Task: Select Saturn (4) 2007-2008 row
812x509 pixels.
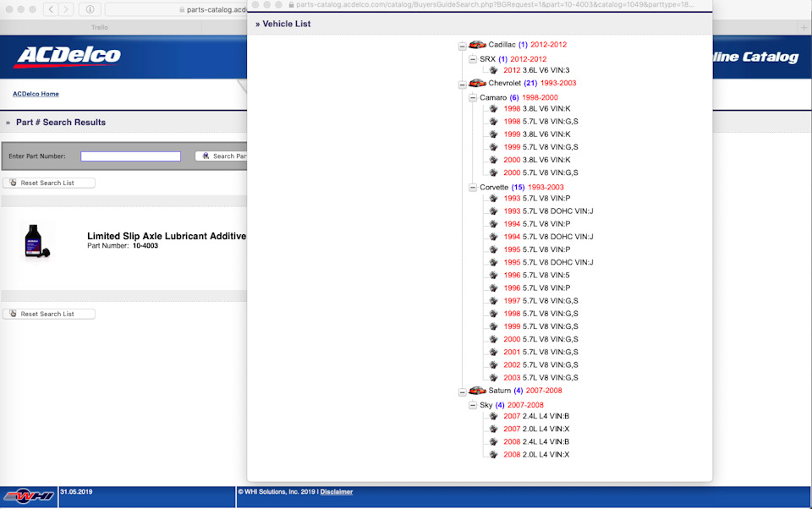Action: (x=525, y=391)
